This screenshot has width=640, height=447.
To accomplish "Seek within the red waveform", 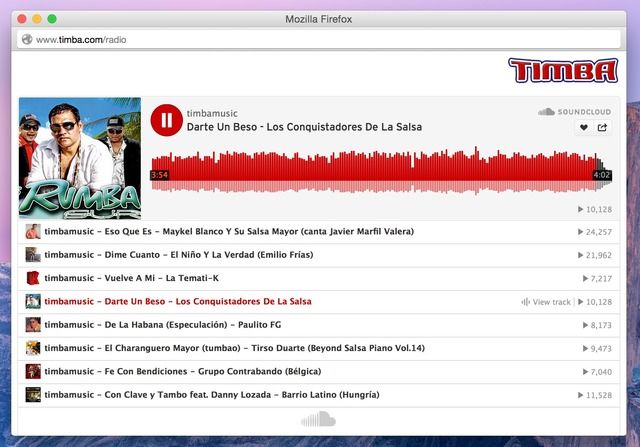I will click(381, 171).
